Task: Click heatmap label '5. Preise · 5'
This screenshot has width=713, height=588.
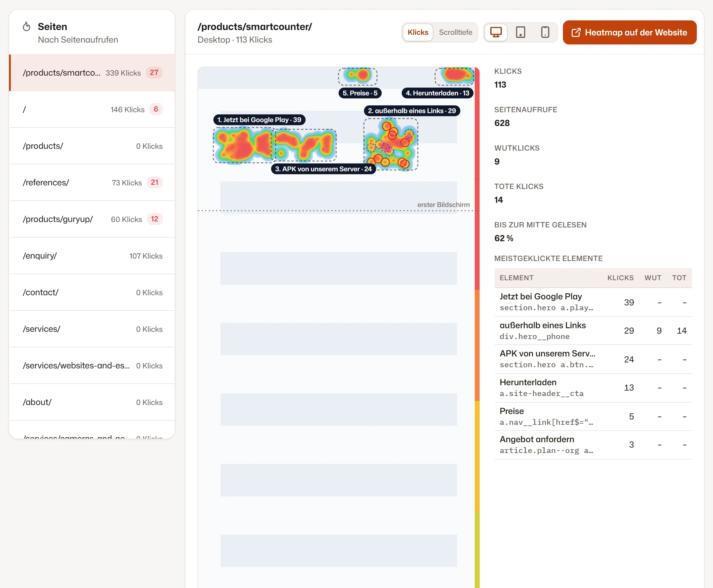Action: coord(360,93)
